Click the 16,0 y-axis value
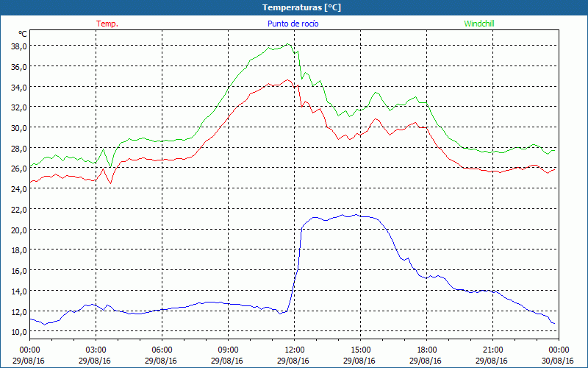588x368 pixels. 19,271
